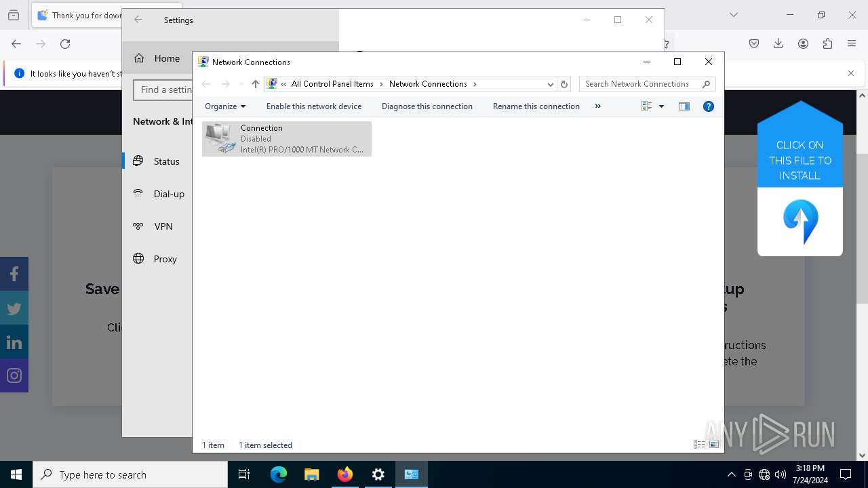Open the Firefox downloads icon
The image size is (868, 488).
click(778, 43)
